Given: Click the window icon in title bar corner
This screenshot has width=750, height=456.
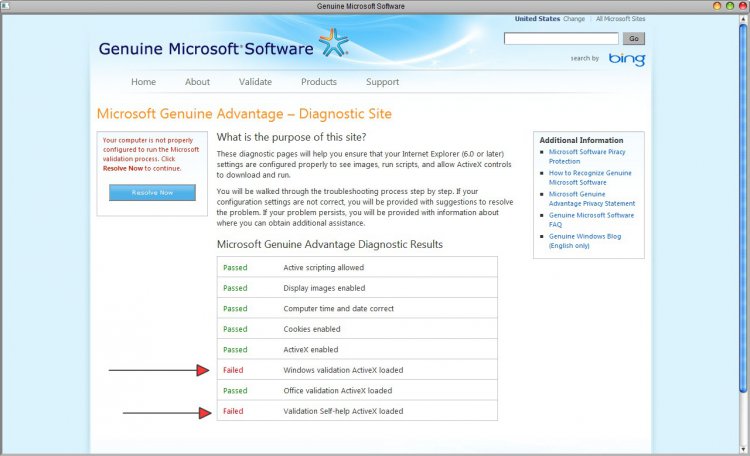Looking at the screenshot, I should pyautogui.click(x=6, y=6).
